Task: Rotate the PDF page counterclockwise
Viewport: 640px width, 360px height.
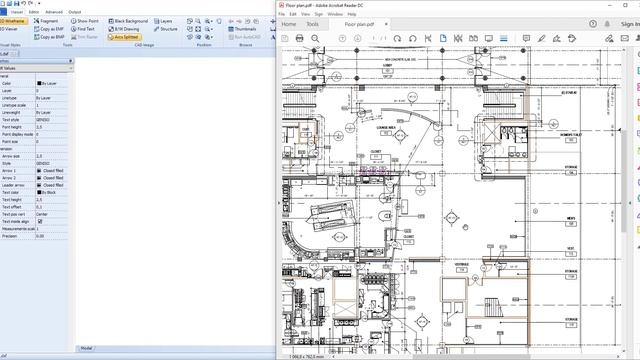Action: point(413,38)
